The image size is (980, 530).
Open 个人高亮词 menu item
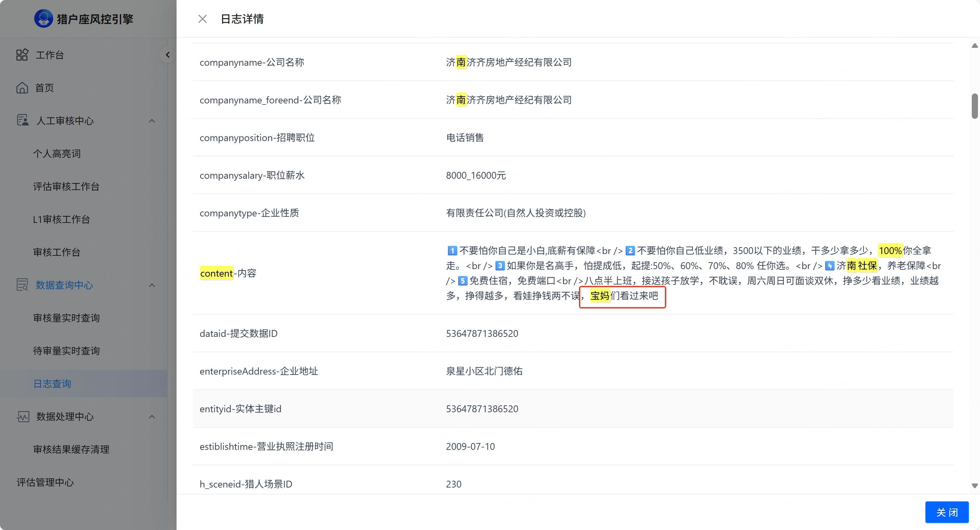coord(57,153)
